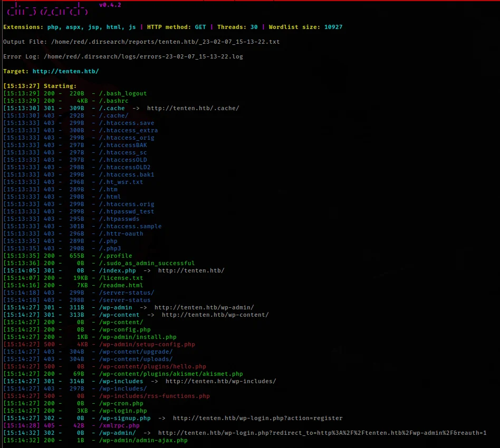Select the /wp-config.php path

[124, 329]
